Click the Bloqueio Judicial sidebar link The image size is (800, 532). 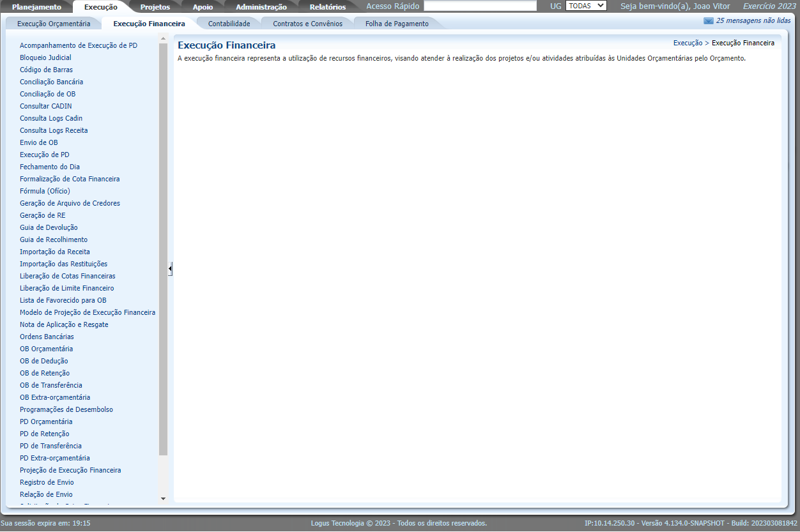[x=45, y=57]
